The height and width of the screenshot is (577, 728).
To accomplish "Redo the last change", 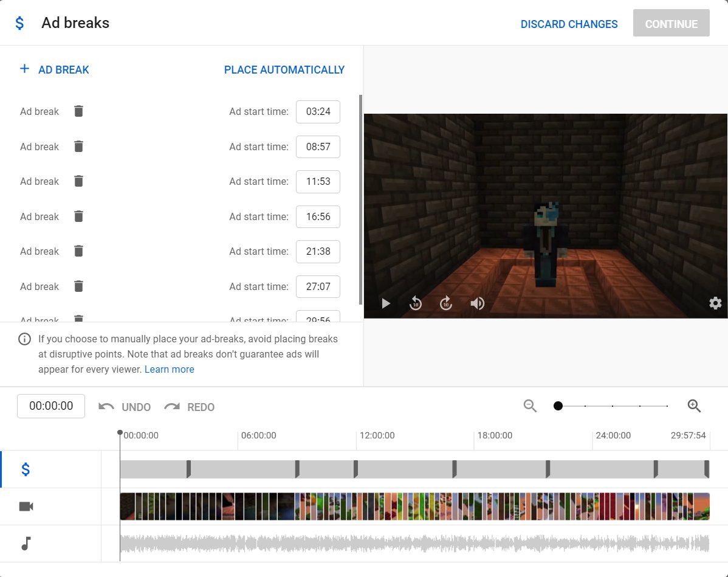I will coord(190,407).
